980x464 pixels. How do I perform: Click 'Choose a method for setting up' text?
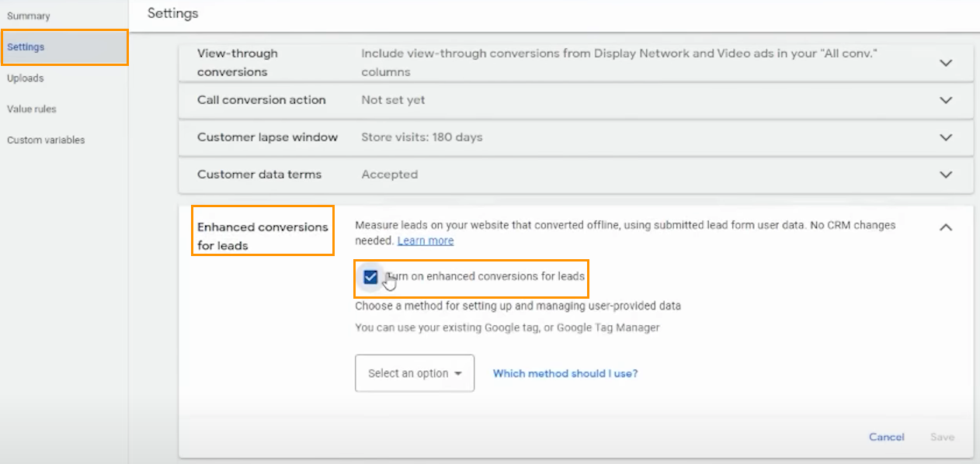point(518,306)
